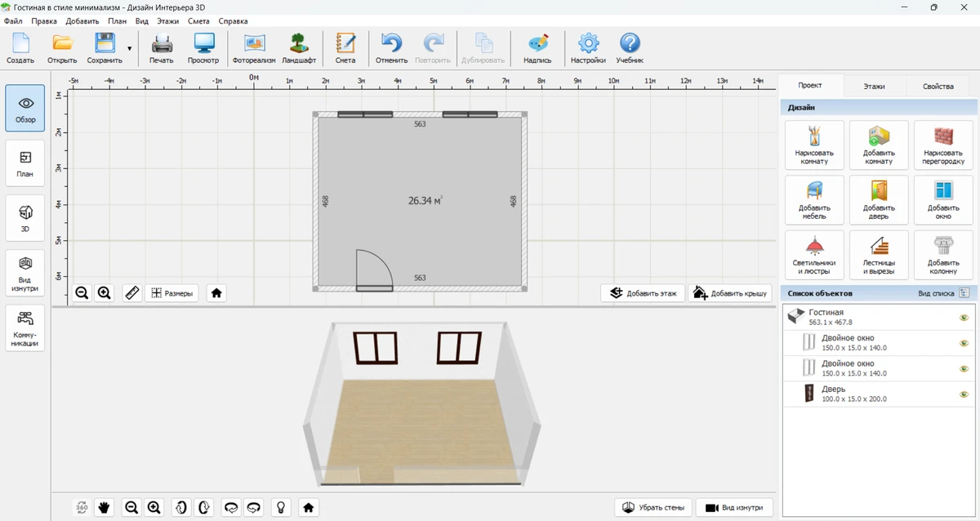Viewport: 980px width, 521px height.
Task: Select the Проект tab
Action: 810,85
